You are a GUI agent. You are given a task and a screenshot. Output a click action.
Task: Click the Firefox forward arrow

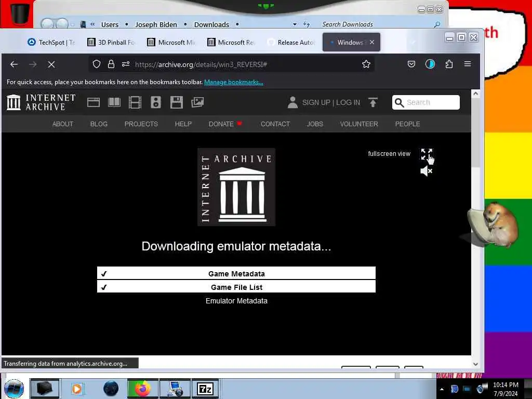[x=33, y=64]
